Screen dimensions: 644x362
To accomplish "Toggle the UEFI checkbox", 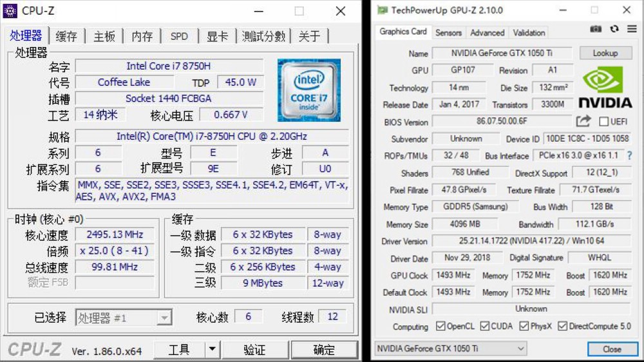I will (603, 121).
